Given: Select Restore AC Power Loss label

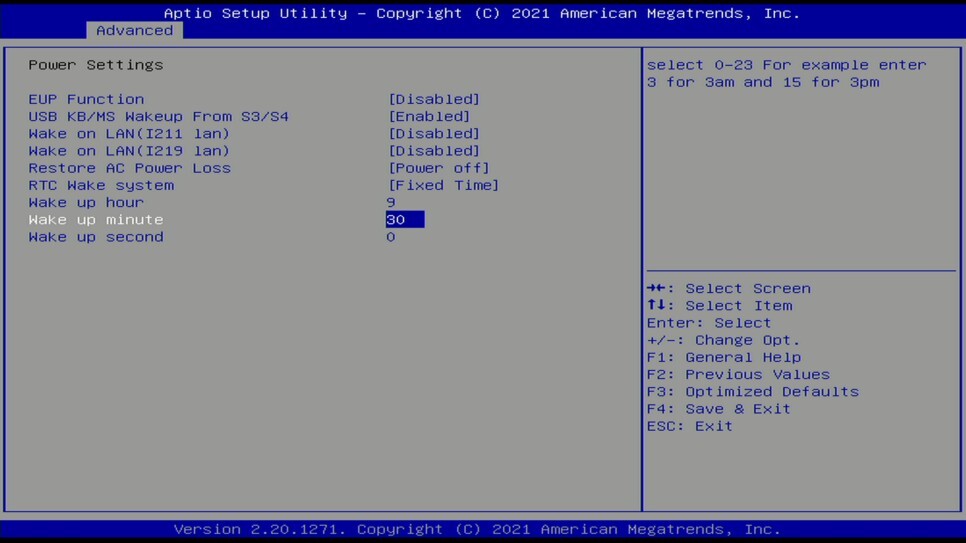Looking at the screenshot, I should tap(129, 168).
